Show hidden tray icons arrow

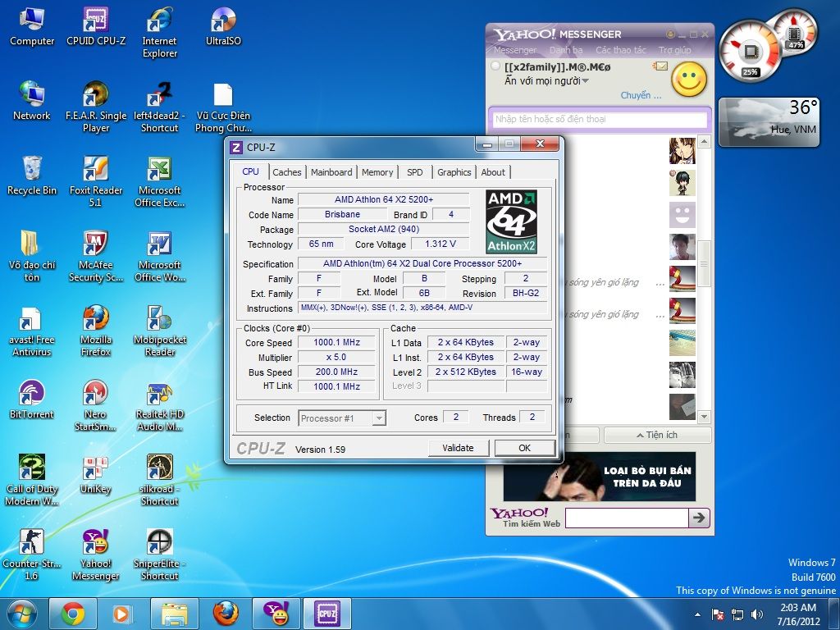697,614
